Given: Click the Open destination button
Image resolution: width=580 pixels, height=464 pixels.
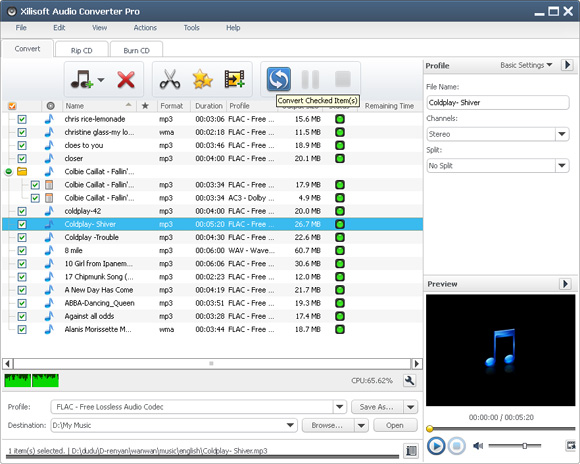Looking at the screenshot, I should 395,426.
